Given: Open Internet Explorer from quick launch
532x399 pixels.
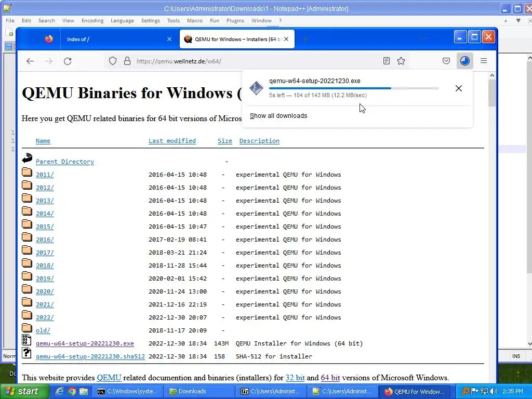Looking at the screenshot, I should tap(60, 391).
